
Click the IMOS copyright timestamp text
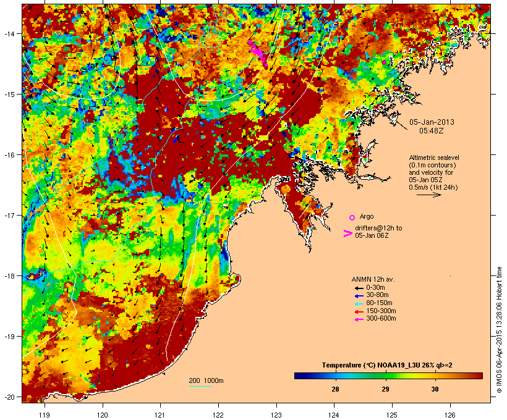pyautogui.click(x=499, y=330)
